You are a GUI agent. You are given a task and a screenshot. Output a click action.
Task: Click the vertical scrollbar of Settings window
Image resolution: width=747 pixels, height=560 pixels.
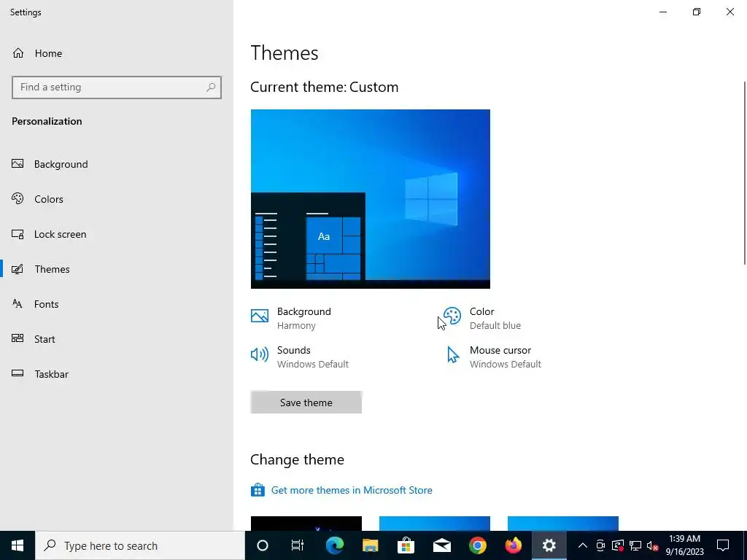[x=745, y=173]
